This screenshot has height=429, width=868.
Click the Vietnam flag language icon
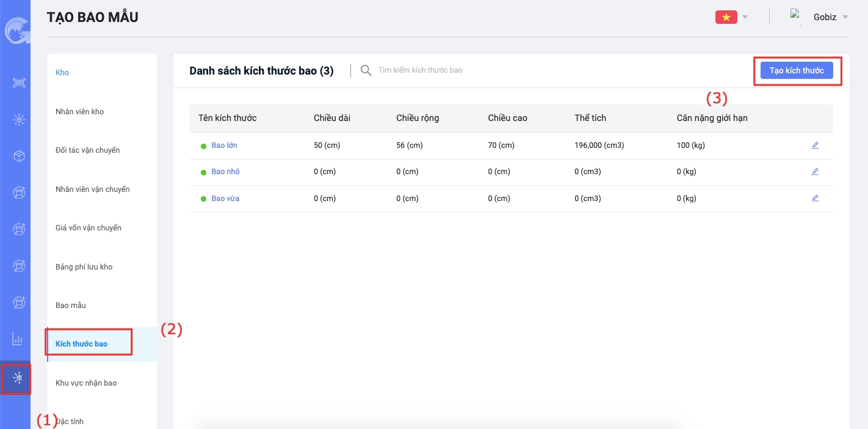tap(726, 17)
